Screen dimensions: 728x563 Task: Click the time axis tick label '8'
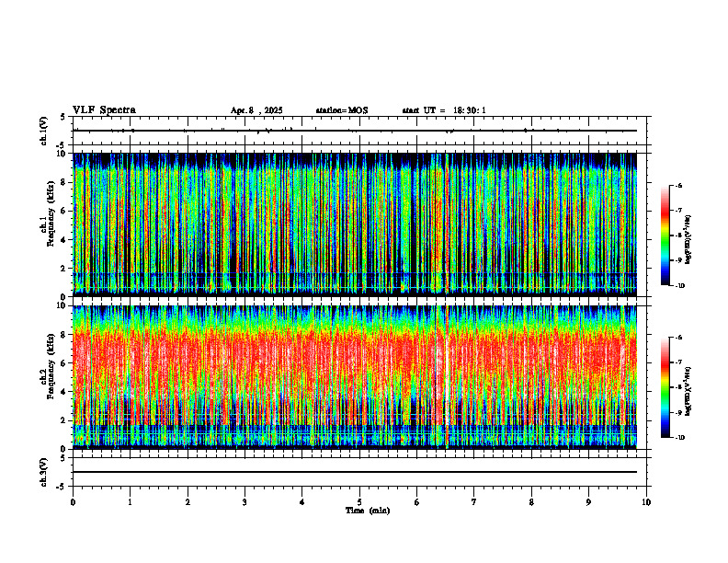click(531, 502)
